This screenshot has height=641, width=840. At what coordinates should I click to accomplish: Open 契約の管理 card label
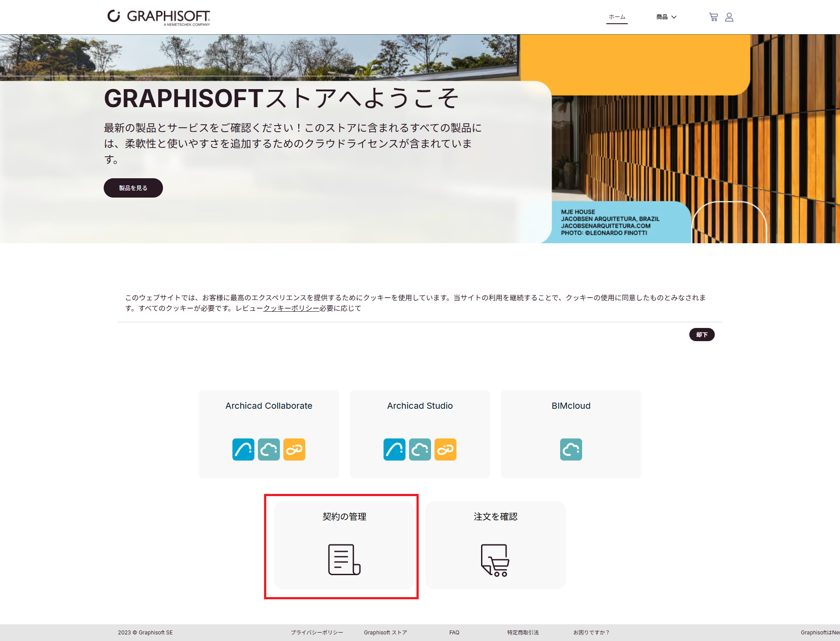[x=344, y=517]
